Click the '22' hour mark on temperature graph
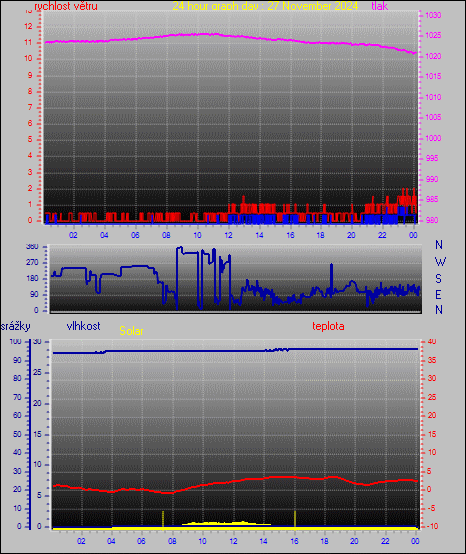 [385, 541]
